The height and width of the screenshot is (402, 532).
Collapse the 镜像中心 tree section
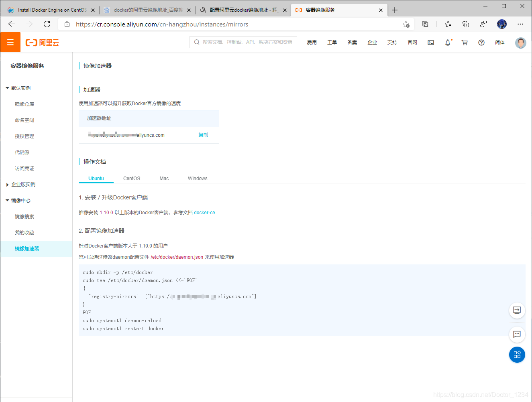(7, 200)
